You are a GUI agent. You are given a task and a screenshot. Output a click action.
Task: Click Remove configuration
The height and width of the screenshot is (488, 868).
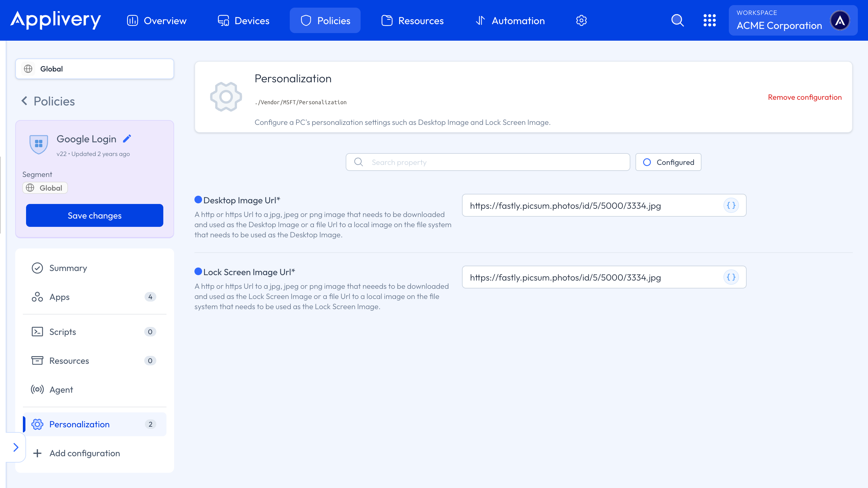pos(805,97)
